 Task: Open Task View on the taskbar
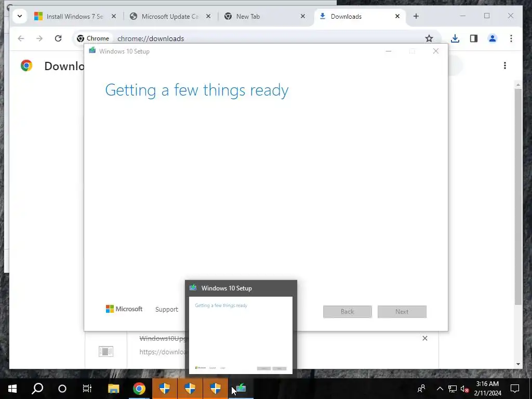tap(87, 389)
